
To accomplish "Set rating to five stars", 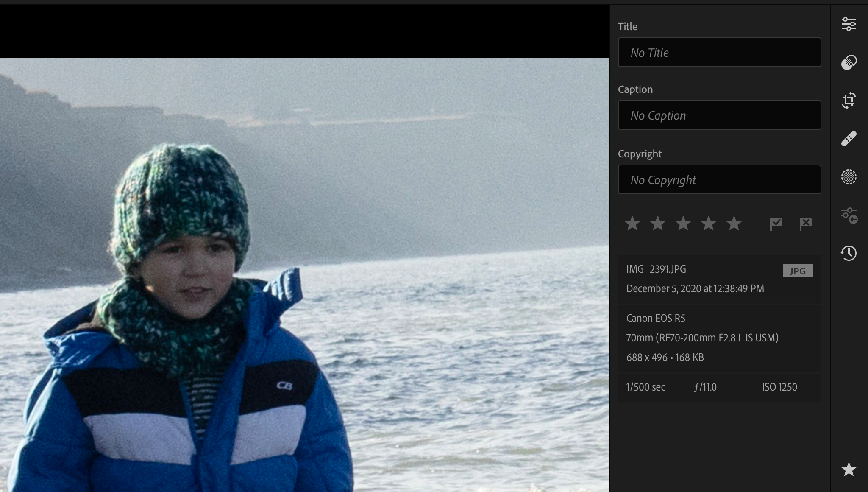I will tap(734, 224).
